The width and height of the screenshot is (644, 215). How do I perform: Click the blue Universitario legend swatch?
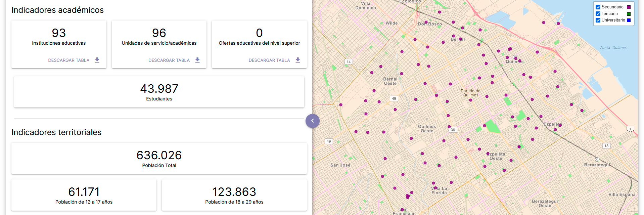click(629, 20)
